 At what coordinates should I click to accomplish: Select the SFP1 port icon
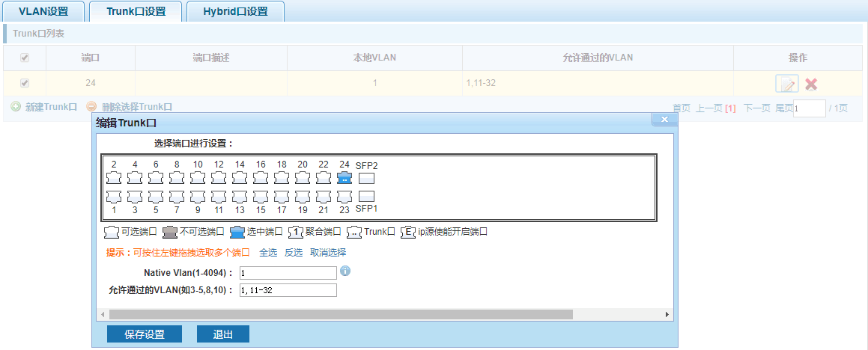point(366,196)
